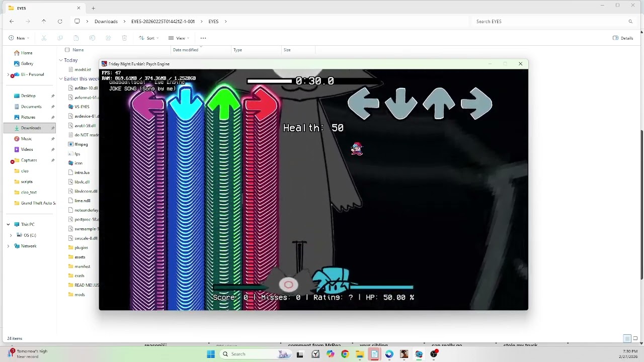
Task: Toggle the Details pane button
Action: tap(623, 38)
